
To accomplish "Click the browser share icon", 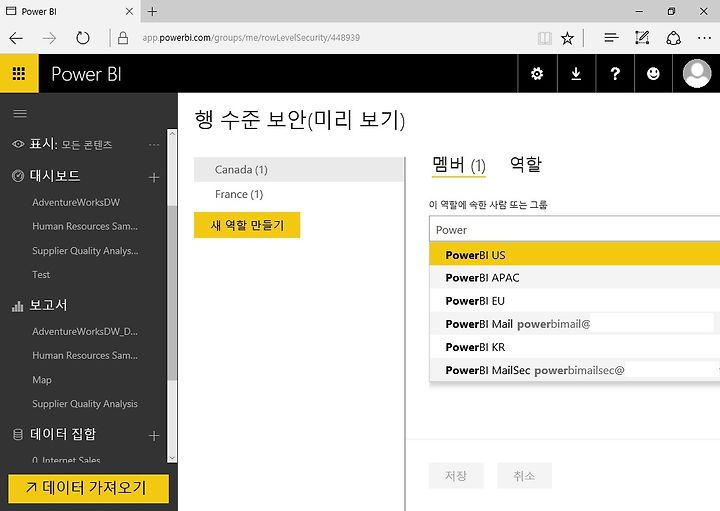I will [x=673, y=38].
